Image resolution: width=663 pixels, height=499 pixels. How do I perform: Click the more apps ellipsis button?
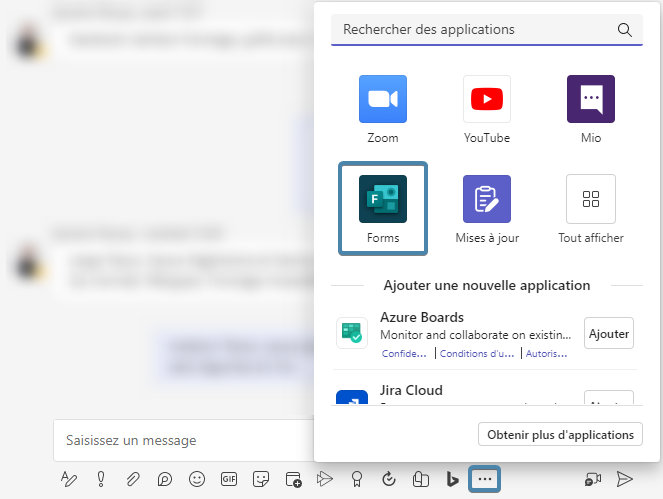[485, 479]
